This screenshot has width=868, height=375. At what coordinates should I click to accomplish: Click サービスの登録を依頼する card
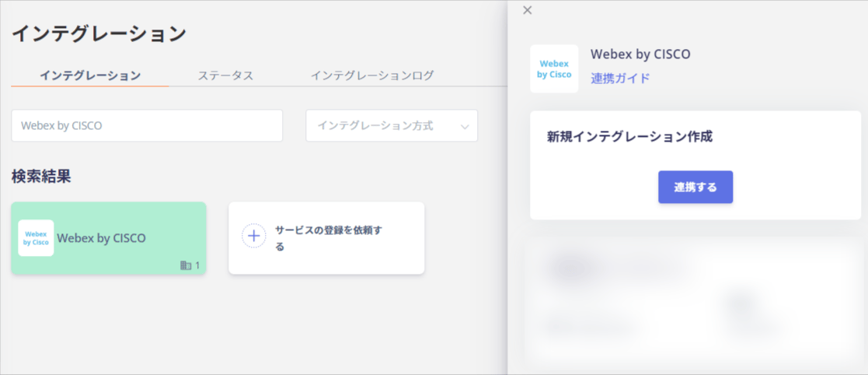click(326, 238)
